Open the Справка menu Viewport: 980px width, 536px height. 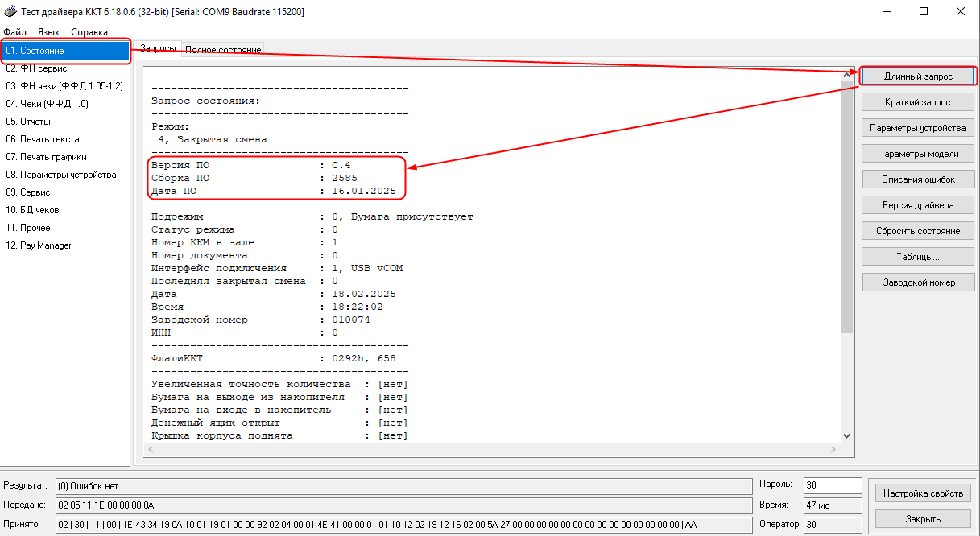[x=89, y=32]
